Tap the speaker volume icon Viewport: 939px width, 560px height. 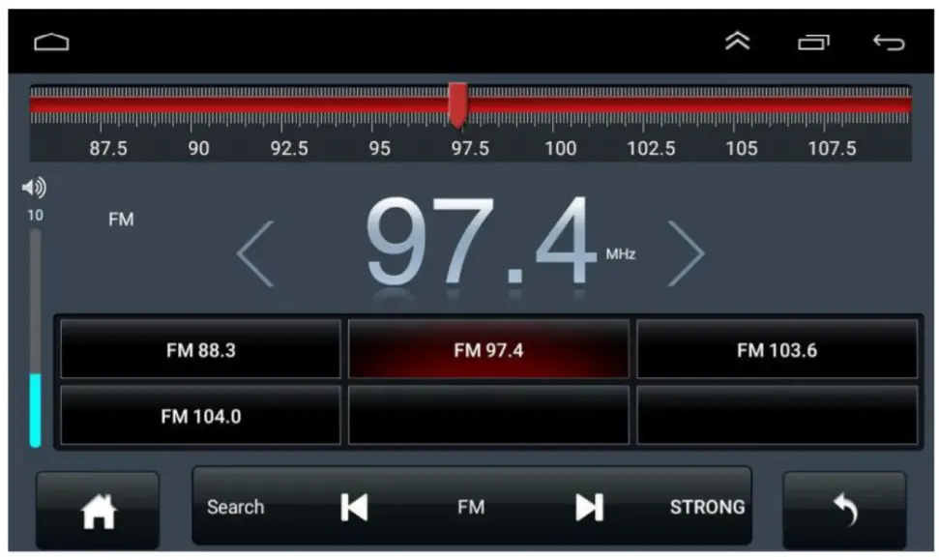click(35, 187)
